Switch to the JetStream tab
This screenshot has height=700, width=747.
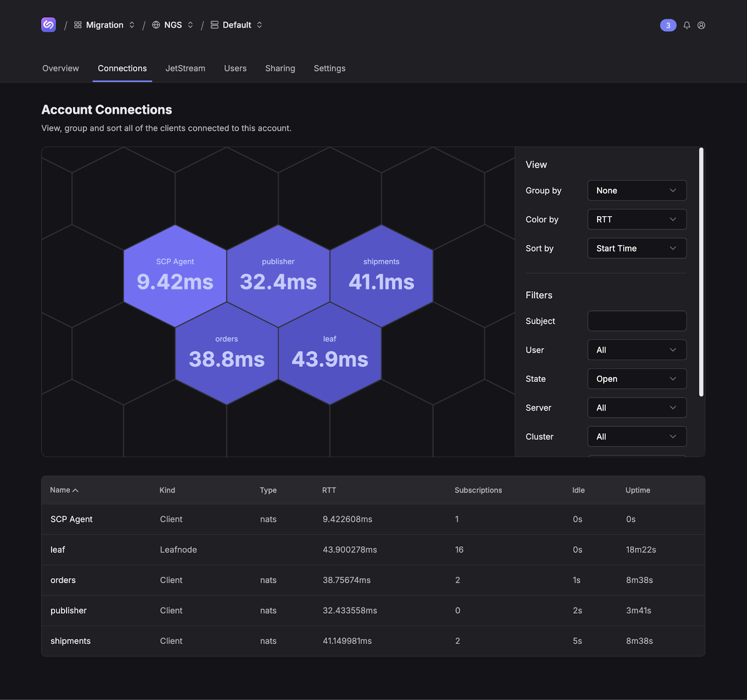[185, 68]
